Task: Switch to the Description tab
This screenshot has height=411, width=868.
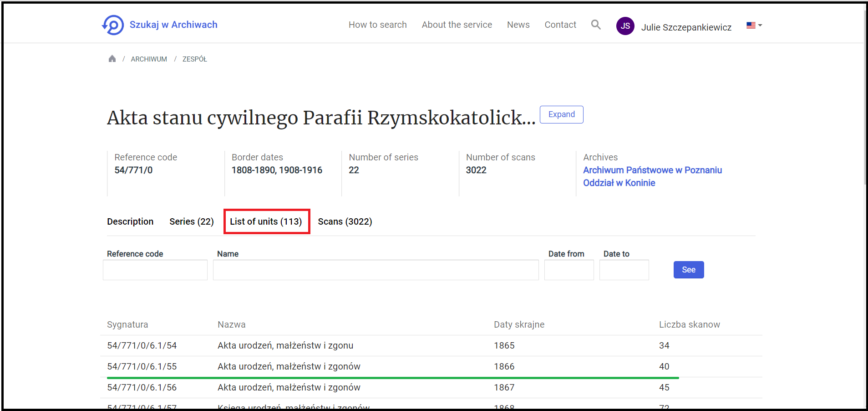Action: click(130, 221)
